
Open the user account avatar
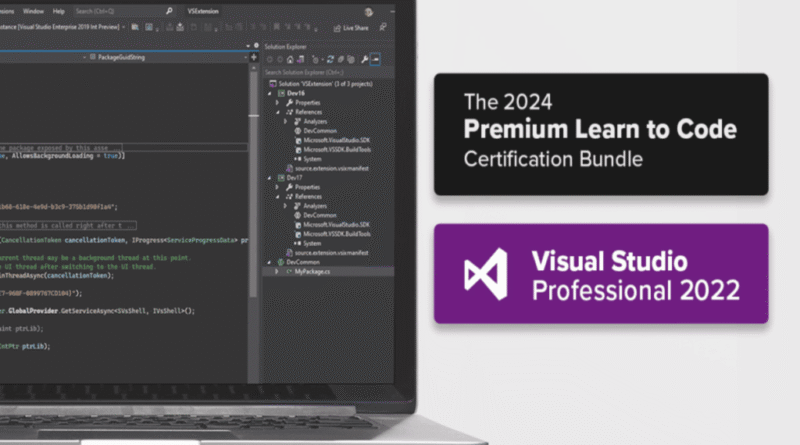coord(368,12)
